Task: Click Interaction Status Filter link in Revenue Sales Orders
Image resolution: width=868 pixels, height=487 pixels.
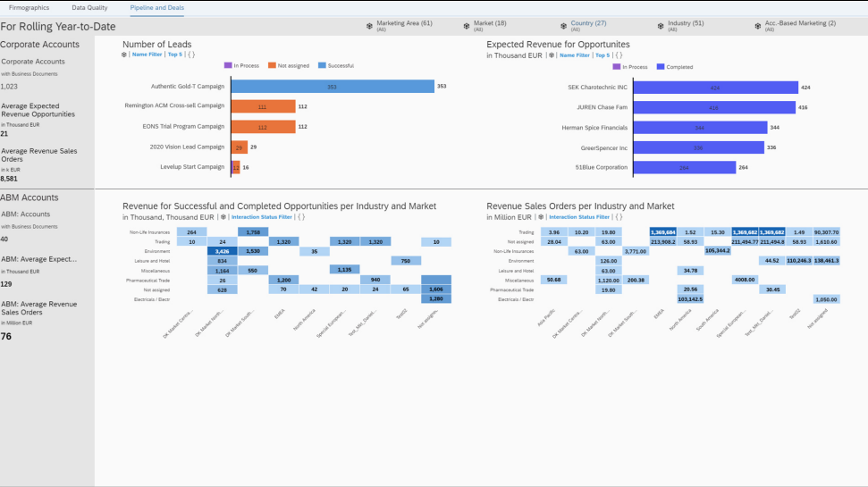Action: point(579,217)
